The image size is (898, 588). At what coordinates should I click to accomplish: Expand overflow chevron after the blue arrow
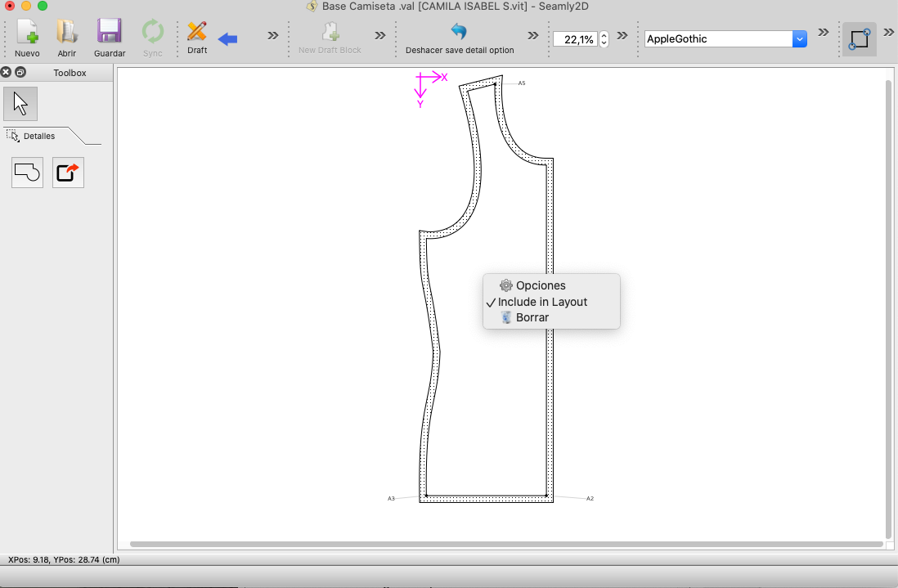coord(273,35)
